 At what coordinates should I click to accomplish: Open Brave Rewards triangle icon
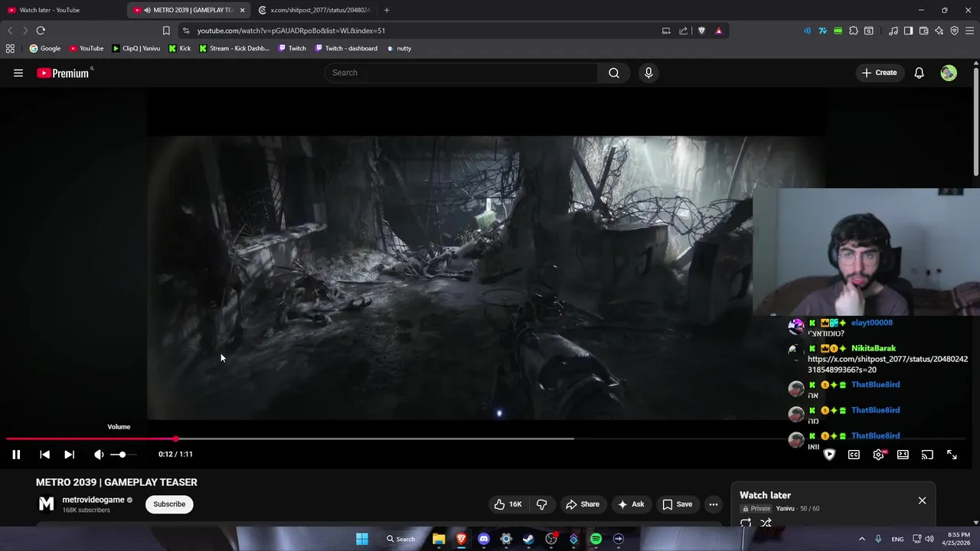tap(718, 31)
